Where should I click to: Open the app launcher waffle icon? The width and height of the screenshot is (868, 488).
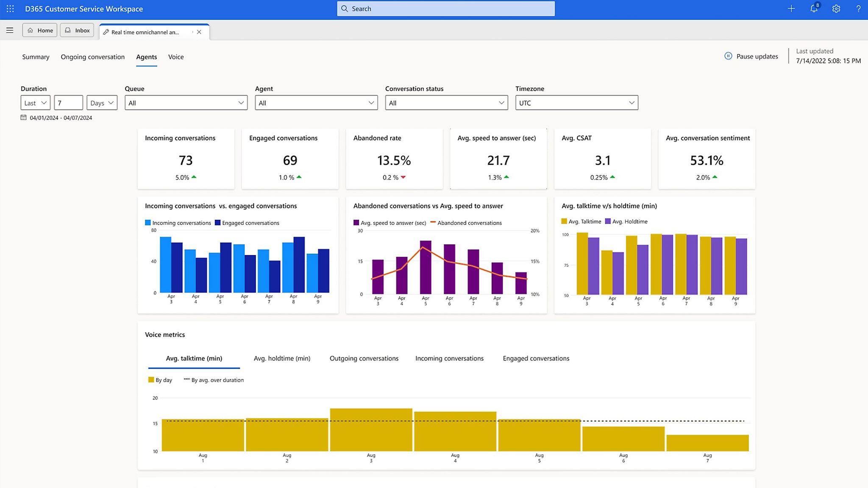(x=10, y=8)
